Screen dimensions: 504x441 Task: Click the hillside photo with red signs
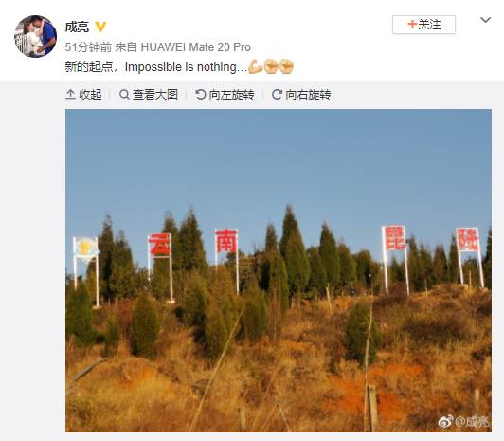279,270
